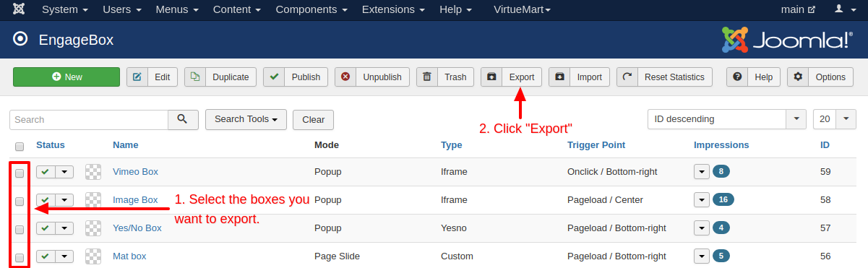Open Vimeo Box impressions dropdown arrow
868x268 pixels.
[x=702, y=172]
